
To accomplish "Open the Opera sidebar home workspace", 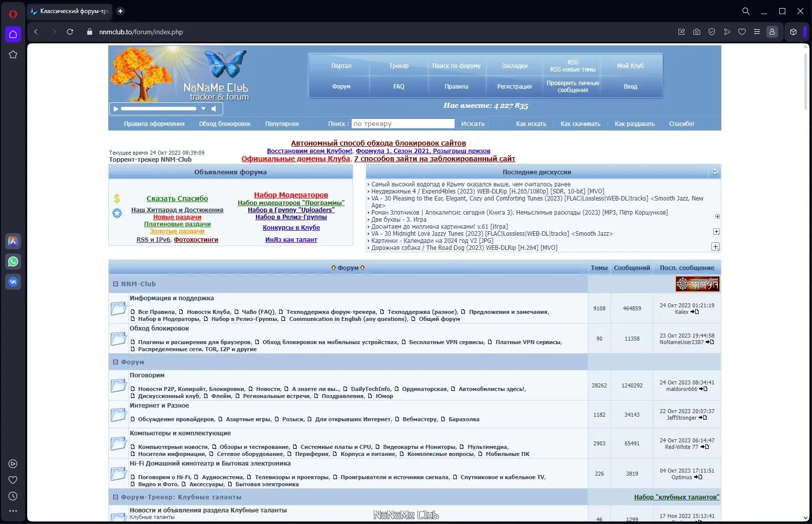I will coord(13,34).
